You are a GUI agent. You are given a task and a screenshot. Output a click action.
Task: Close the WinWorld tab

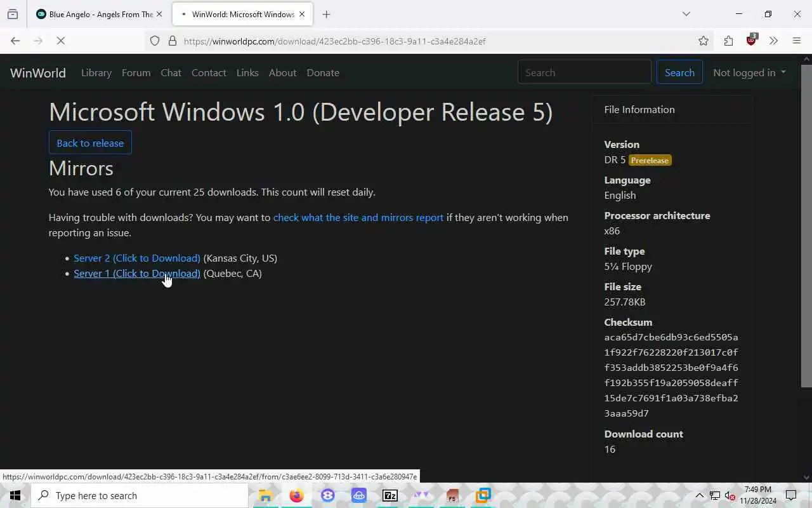tap(302, 14)
